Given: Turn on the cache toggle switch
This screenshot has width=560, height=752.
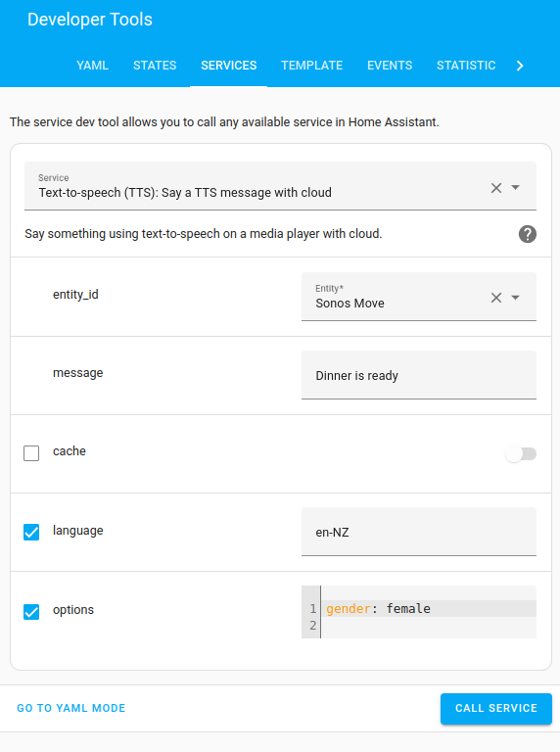Looking at the screenshot, I should (x=521, y=453).
